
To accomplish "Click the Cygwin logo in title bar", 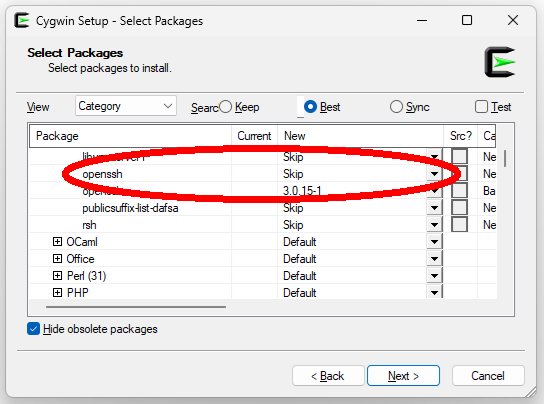I will pos(22,20).
